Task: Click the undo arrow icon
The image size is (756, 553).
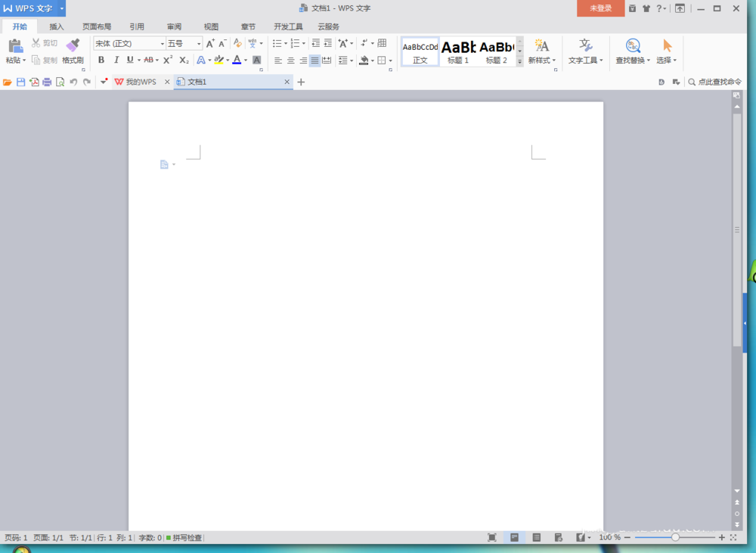Action: coord(73,82)
